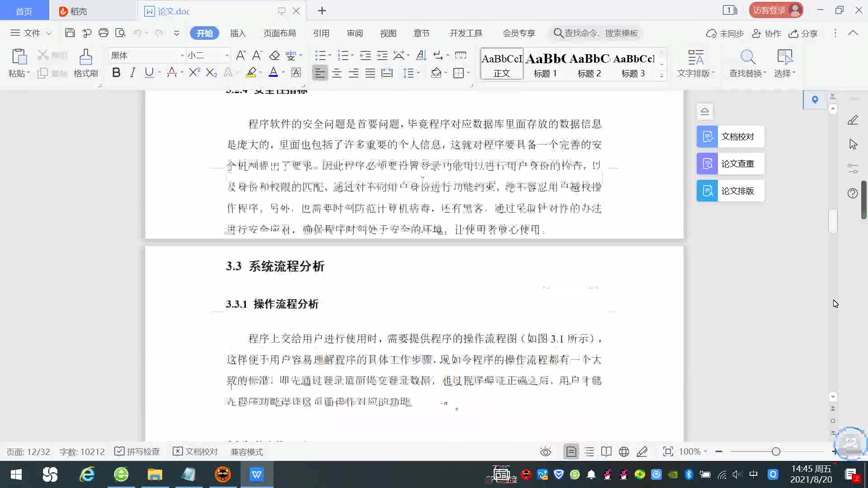Click the print icon in the quick toolbar
The image size is (868, 488).
tap(104, 33)
